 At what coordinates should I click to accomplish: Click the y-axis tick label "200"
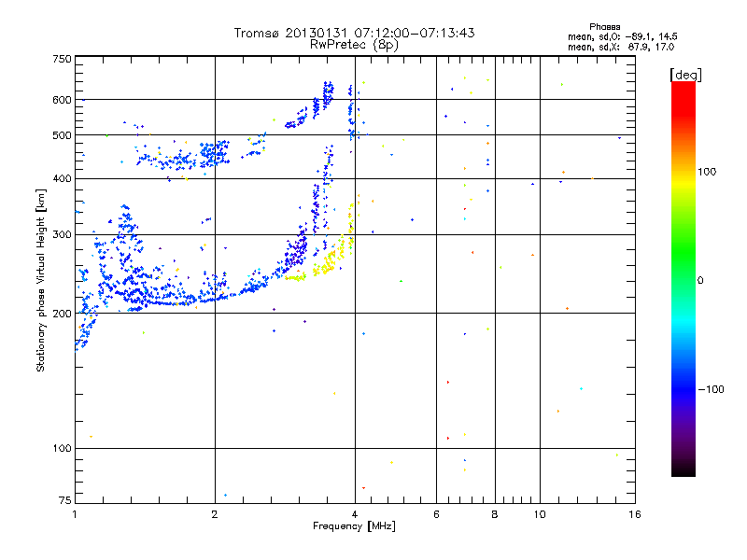tap(62, 314)
